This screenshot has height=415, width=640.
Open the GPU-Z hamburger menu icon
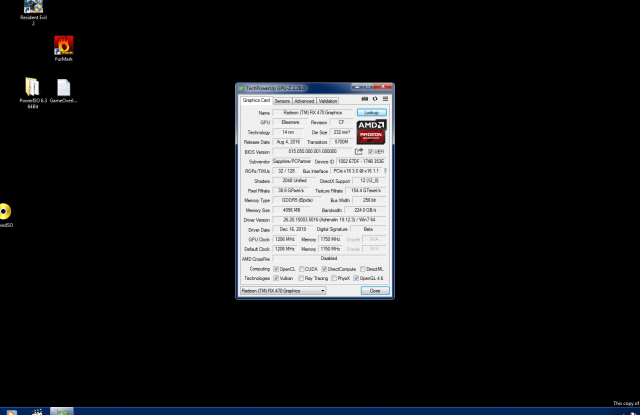pos(385,99)
